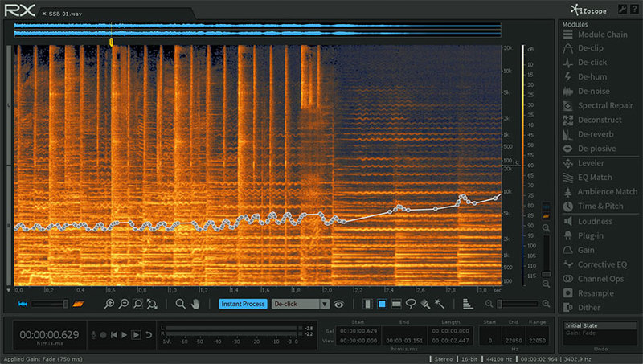The width and height of the screenshot is (643, 364).
Task: Open the EQ Match module
Action: tap(588, 178)
